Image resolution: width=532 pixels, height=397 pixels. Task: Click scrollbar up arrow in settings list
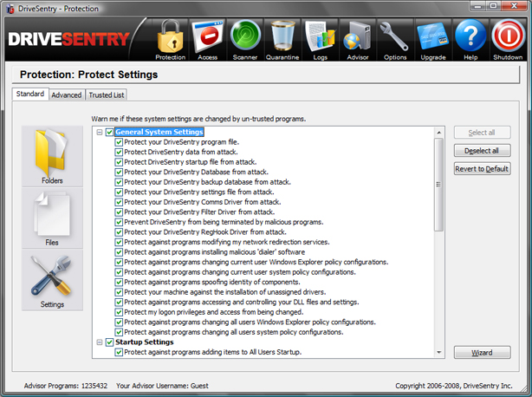pyautogui.click(x=438, y=133)
